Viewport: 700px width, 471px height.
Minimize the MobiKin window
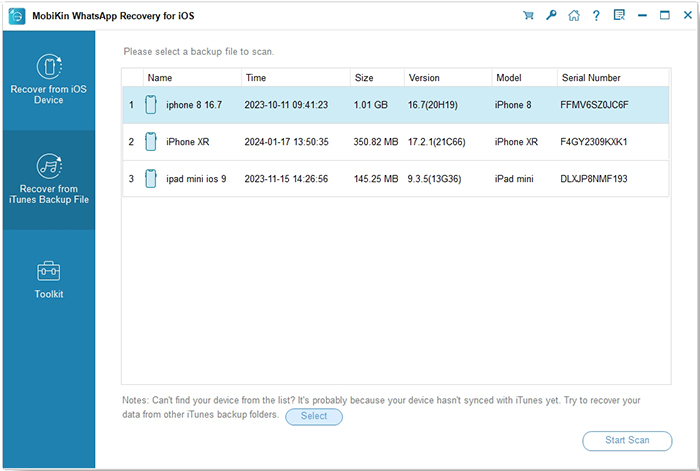(x=642, y=16)
